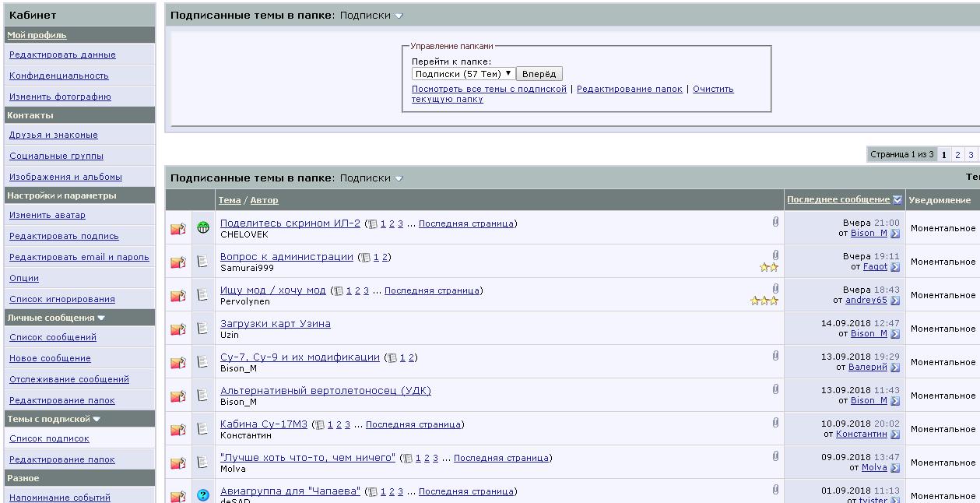This screenshot has width=980, height=503.
Task: Open last post icon beside andrey65
Action: pyautogui.click(x=895, y=301)
